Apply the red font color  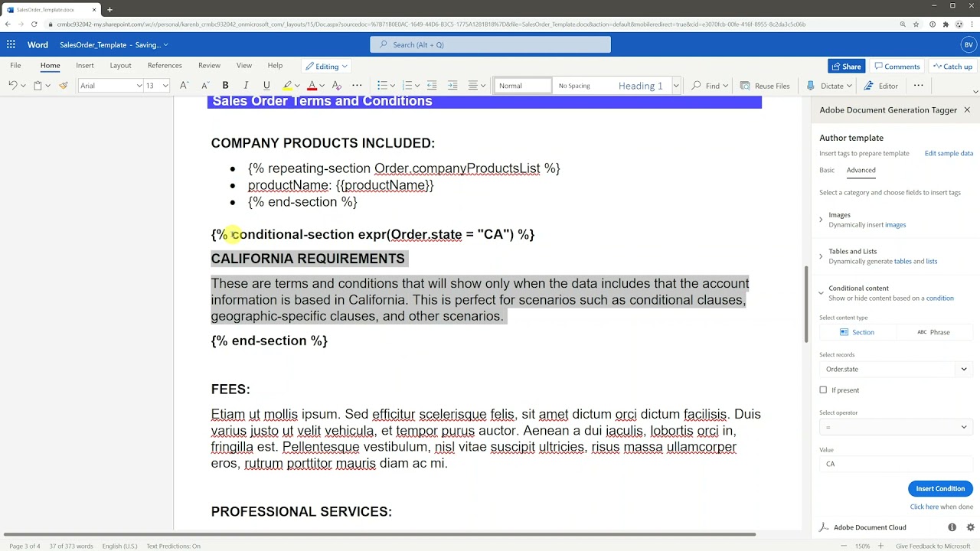312,86
